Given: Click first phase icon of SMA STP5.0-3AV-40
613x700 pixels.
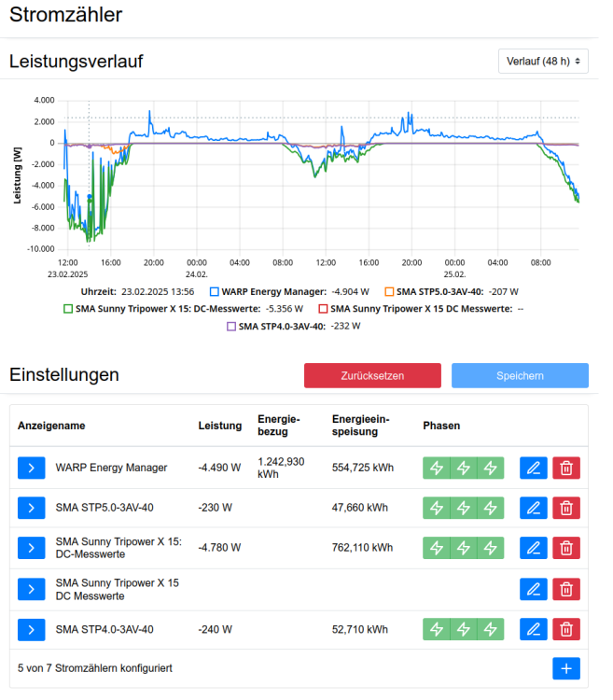Looking at the screenshot, I should [437, 508].
